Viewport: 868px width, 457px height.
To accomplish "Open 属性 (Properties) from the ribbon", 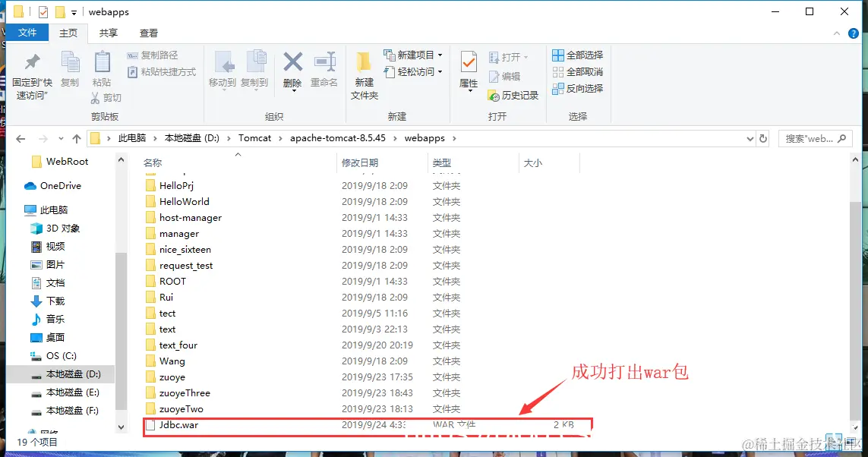I will point(470,67).
